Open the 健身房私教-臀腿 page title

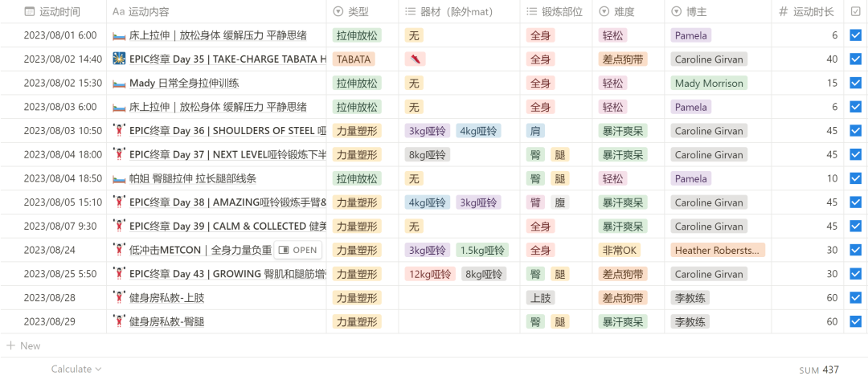pyautogui.click(x=166, y=322)
